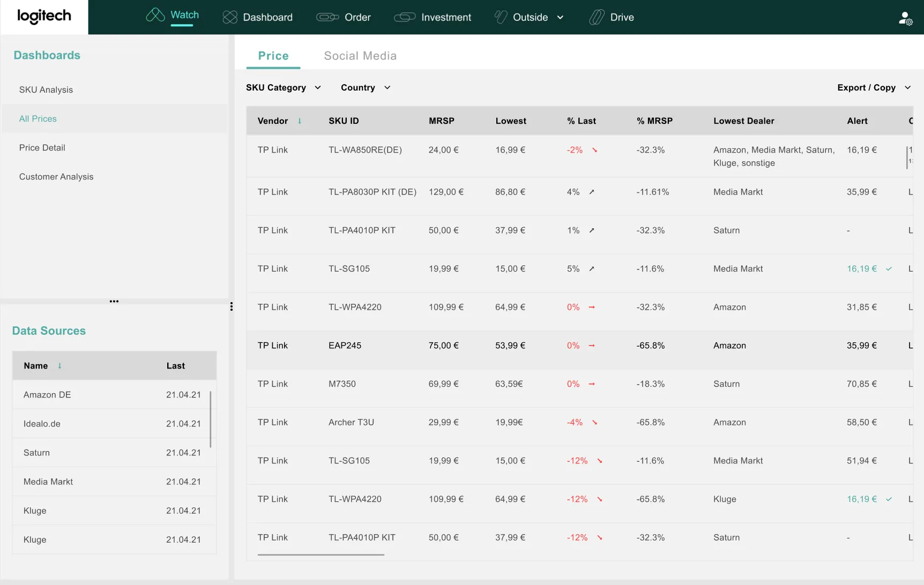924x585 pixels.
Task: Open the Order menu
Action: (357, 17)
